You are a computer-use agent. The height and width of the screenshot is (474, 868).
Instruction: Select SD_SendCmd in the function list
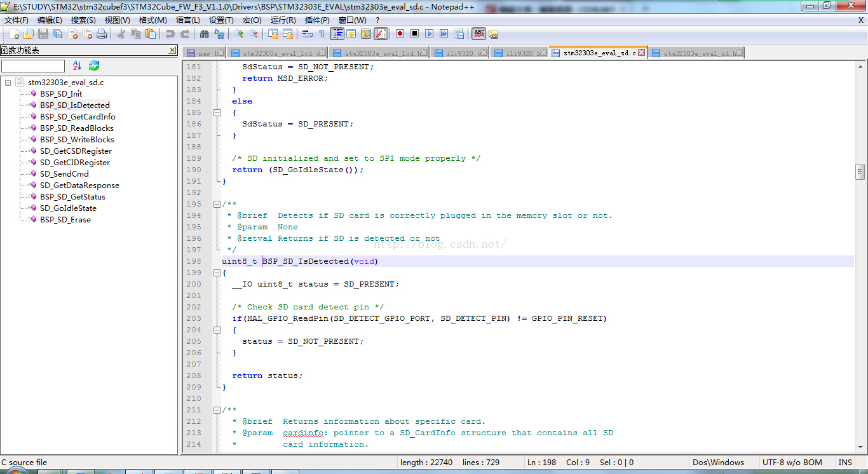[x=64, y=174]
